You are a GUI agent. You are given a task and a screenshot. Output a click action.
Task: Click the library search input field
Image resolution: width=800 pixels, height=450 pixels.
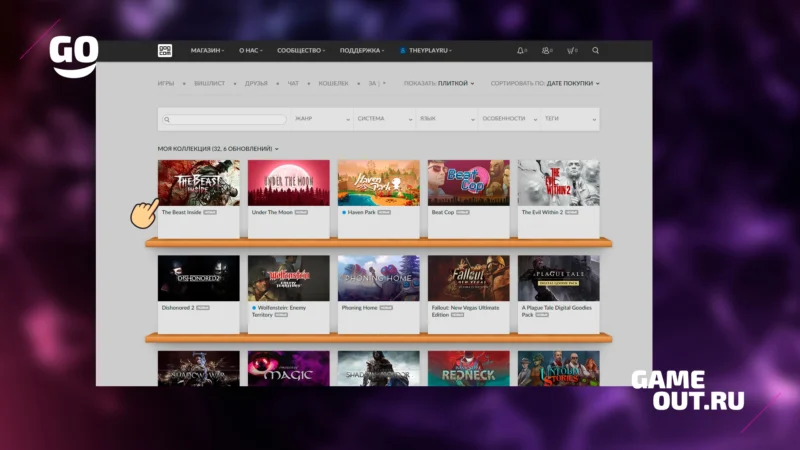coord(224,119)
